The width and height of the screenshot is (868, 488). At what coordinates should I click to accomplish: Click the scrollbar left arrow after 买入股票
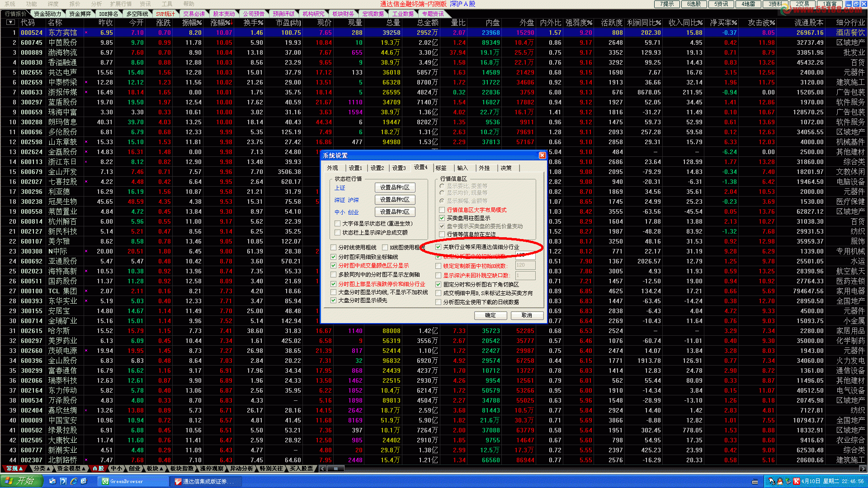click(x=322, y=469)
